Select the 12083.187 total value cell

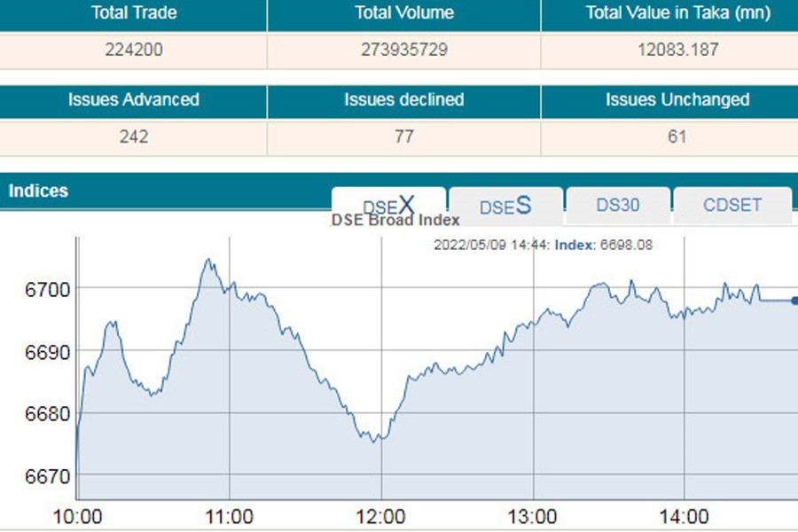click(677, 51)
